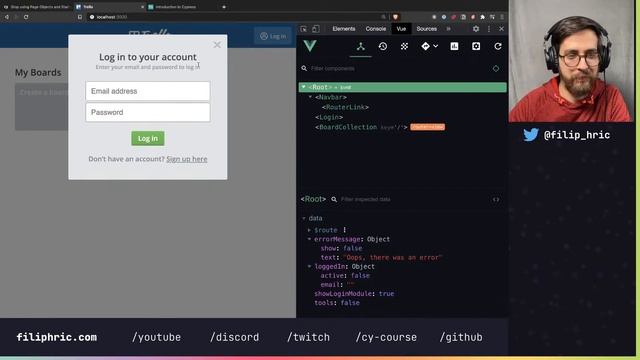Screen dimensions: 640x360
Task: Click the bookmark icon beside address bar
Action: (80, 17)
